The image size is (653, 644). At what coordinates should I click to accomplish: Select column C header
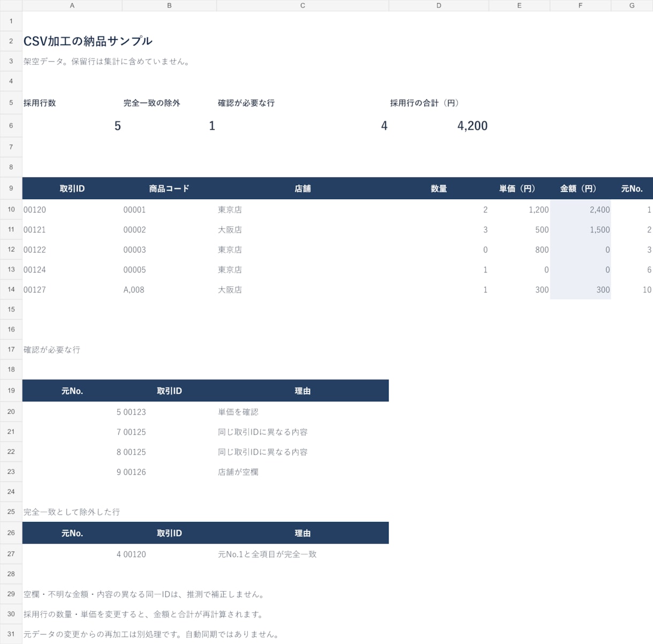coord(302,5)
